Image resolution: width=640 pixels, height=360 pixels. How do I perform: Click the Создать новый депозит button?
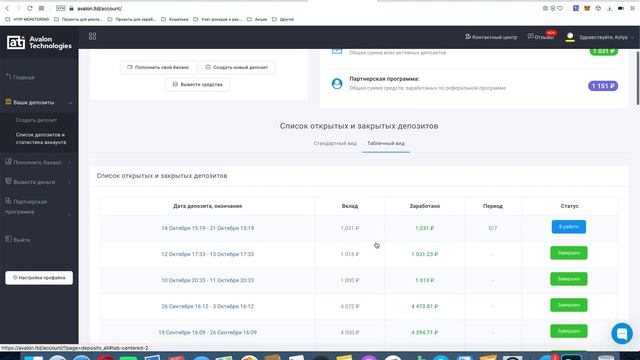(237, 67)
